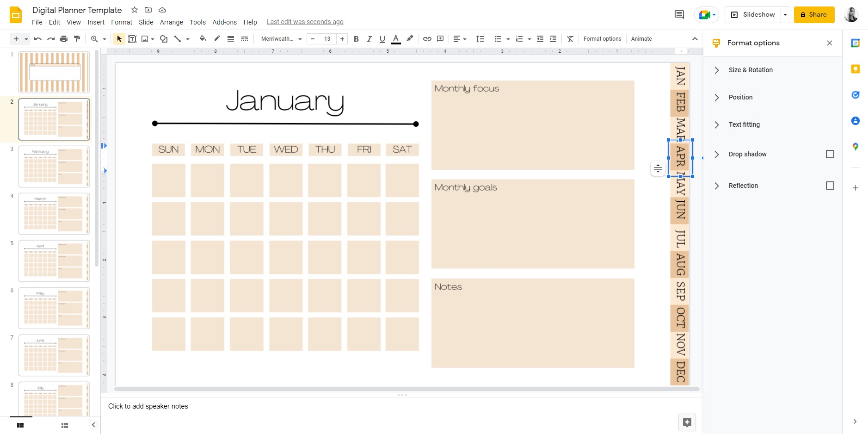
Task: Click the Highlight color marker icon
Action: pos(410,39)
